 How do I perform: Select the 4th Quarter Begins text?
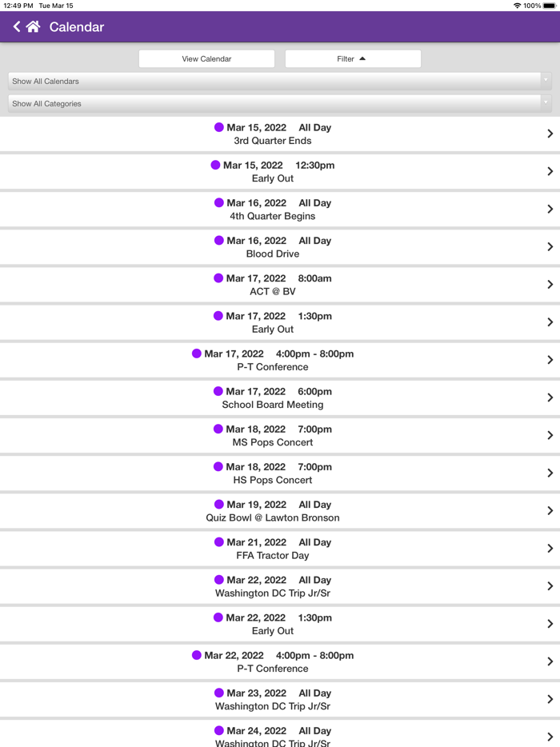click(273, 216)
